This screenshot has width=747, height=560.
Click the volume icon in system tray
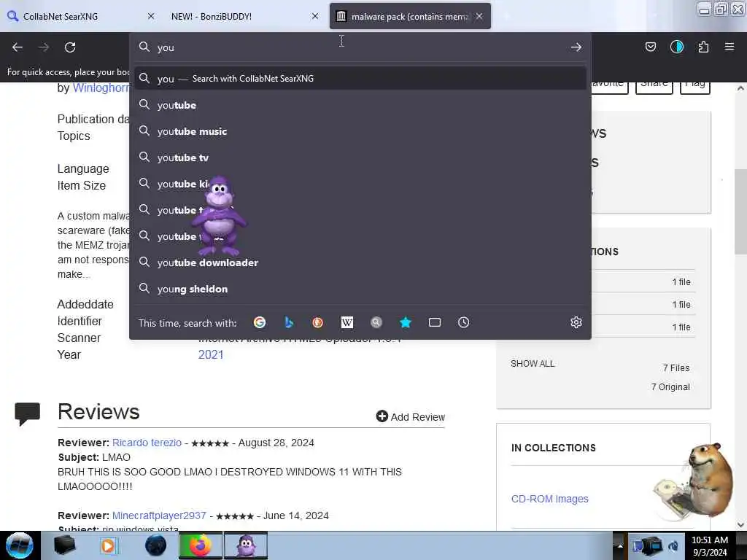click(673, 546)
